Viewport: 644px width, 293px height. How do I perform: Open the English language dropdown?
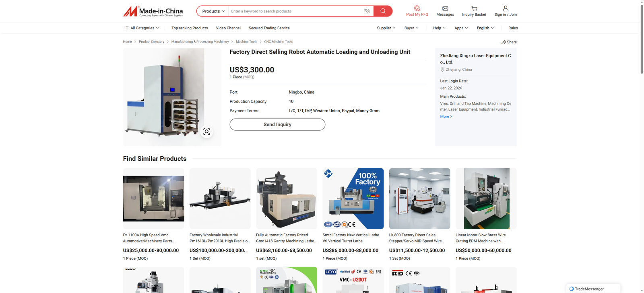(485, 28)
